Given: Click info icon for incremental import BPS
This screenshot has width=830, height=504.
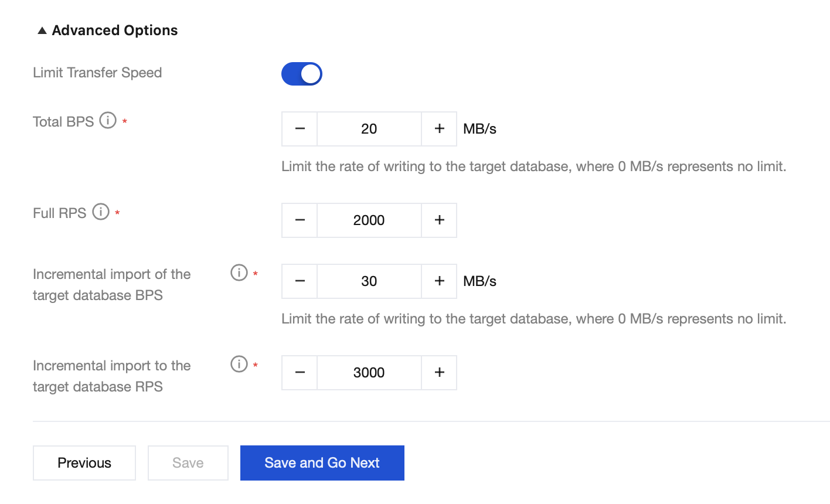Looking at the screenshot, I should click(239, 273).
